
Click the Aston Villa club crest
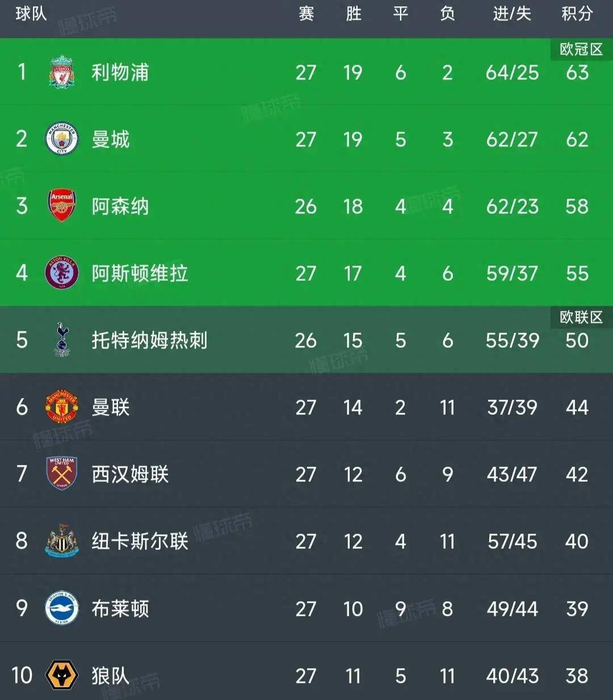[61, 273]
